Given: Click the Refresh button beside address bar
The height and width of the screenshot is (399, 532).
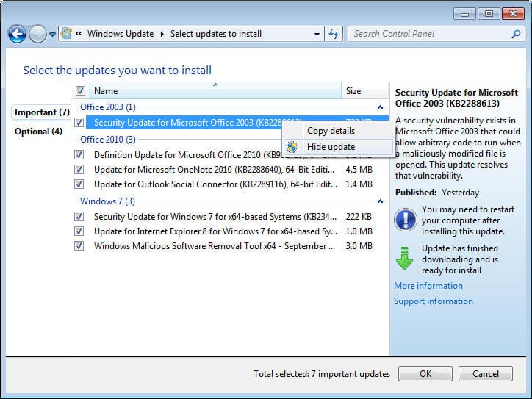Looking at the screenshot, I should pyautogui.click(x=334, y=34).
